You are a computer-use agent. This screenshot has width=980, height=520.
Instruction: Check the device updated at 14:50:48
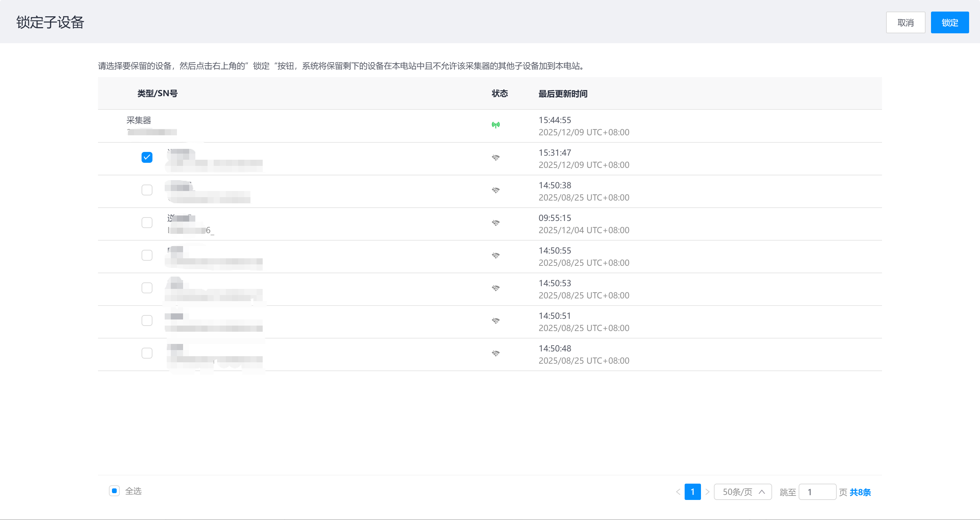[x=147, y=353]
